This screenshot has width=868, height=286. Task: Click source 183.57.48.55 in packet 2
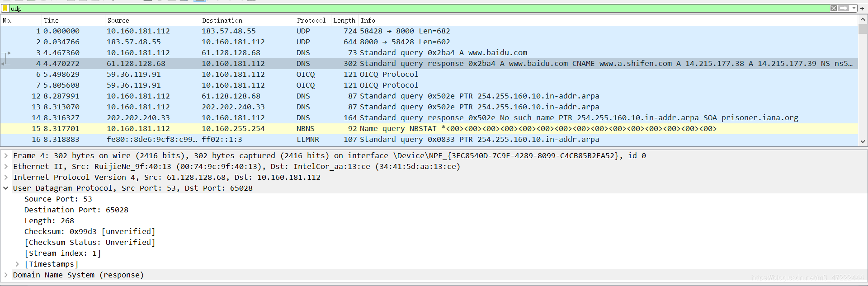[134, 42]
